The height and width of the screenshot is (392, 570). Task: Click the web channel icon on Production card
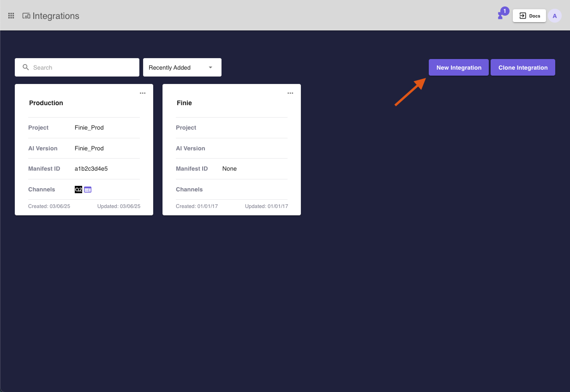tap(88, 190)
